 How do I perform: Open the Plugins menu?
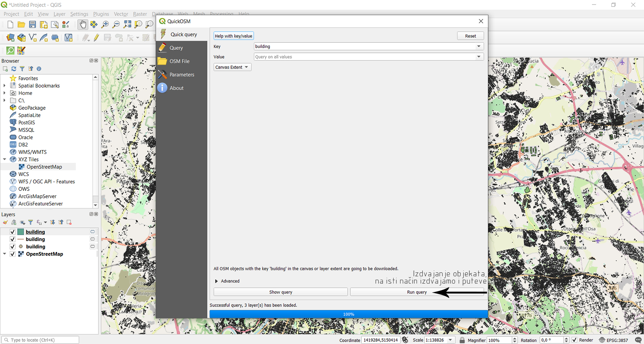pyautogui.click(x=101, y=14)
